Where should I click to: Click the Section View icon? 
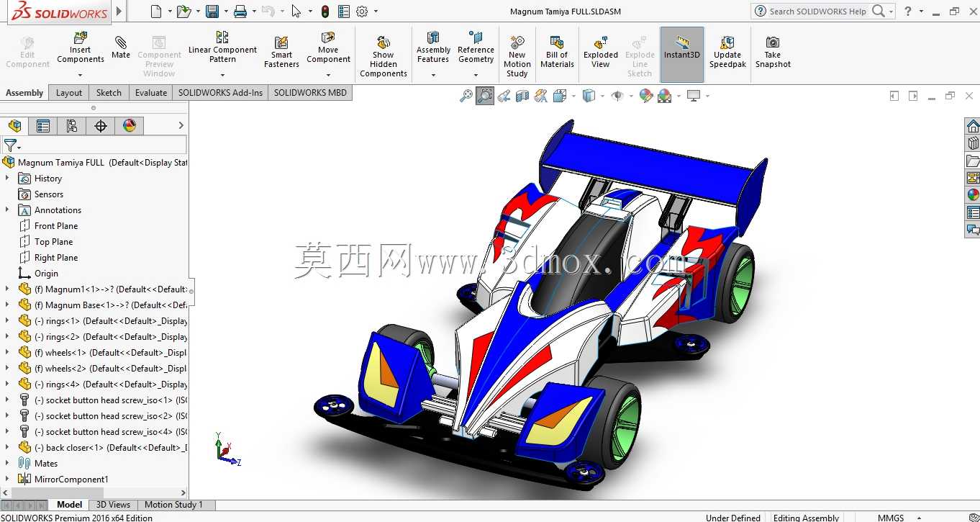522,96
